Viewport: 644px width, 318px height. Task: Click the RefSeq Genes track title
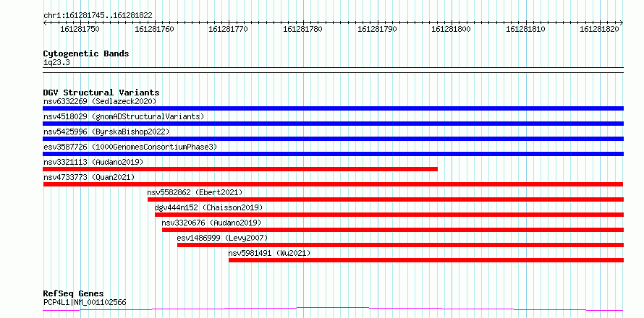(74, 294)
